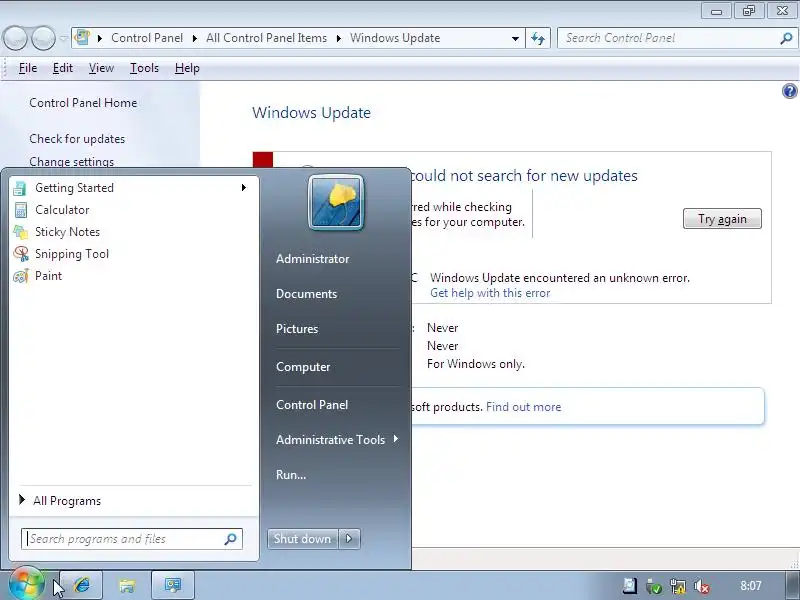
Task: Click the Action Center tray icon
Action: 630,586
